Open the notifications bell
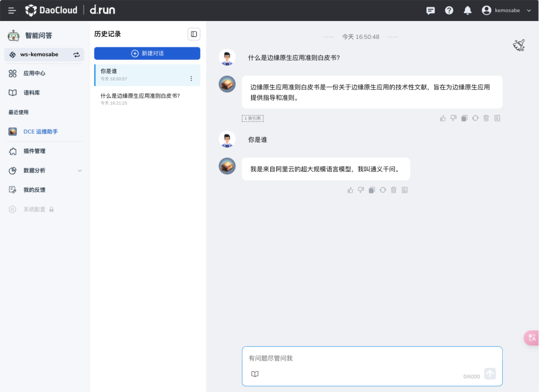Screen dimensions: 539x392 [x=467, y=11]
